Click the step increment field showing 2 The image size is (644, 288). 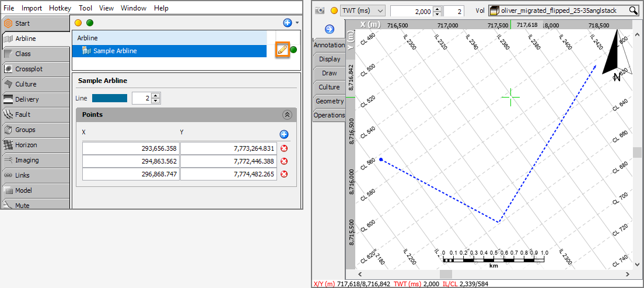[453, 12]
